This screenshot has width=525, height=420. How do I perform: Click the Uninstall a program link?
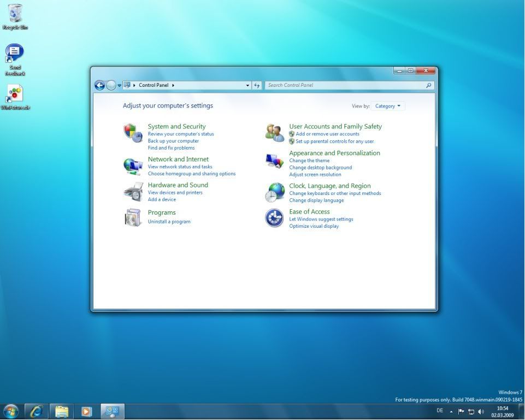tap(169, 222)
